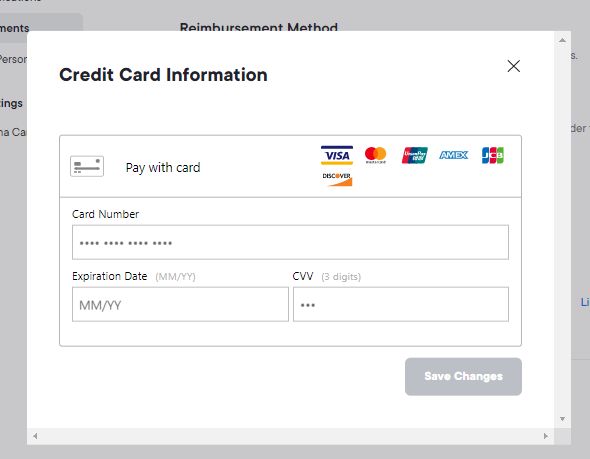Click the horizontal scrollbar right arrow
Screen dimensions: 590x459
(546, 436)
